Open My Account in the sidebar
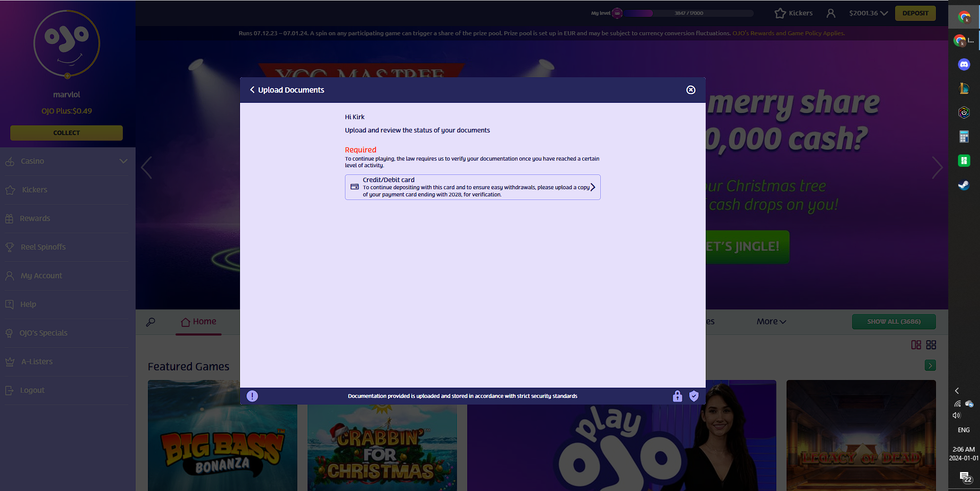This screenshot has height=491, width=980. point(41,276)
